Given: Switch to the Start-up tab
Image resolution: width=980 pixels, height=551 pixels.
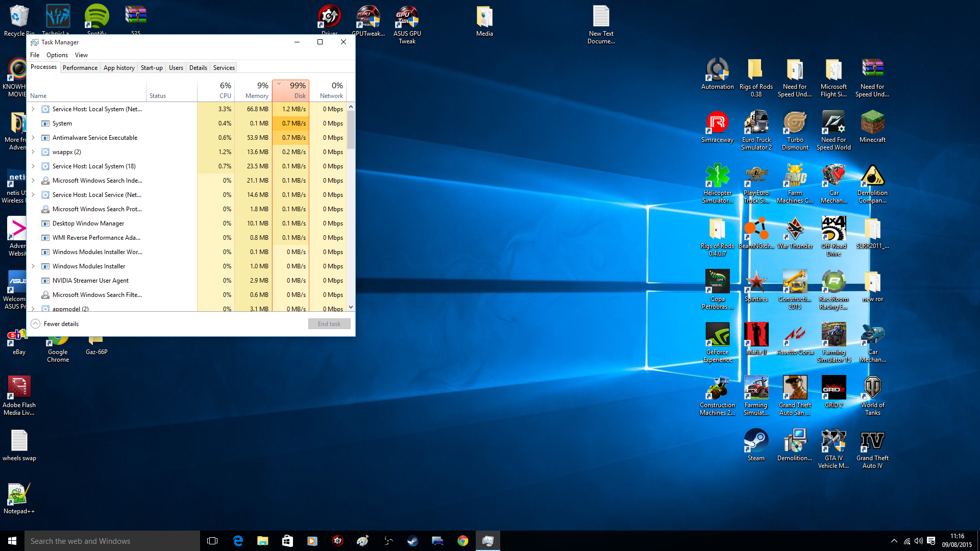Looking at the screenshot, I should click(x=152, y=68).
